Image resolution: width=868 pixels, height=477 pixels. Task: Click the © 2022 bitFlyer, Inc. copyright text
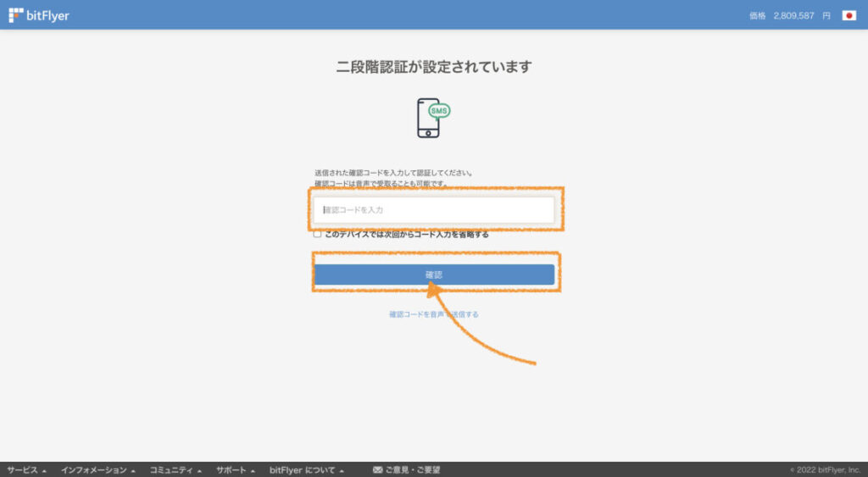click(x=825, y=470)
